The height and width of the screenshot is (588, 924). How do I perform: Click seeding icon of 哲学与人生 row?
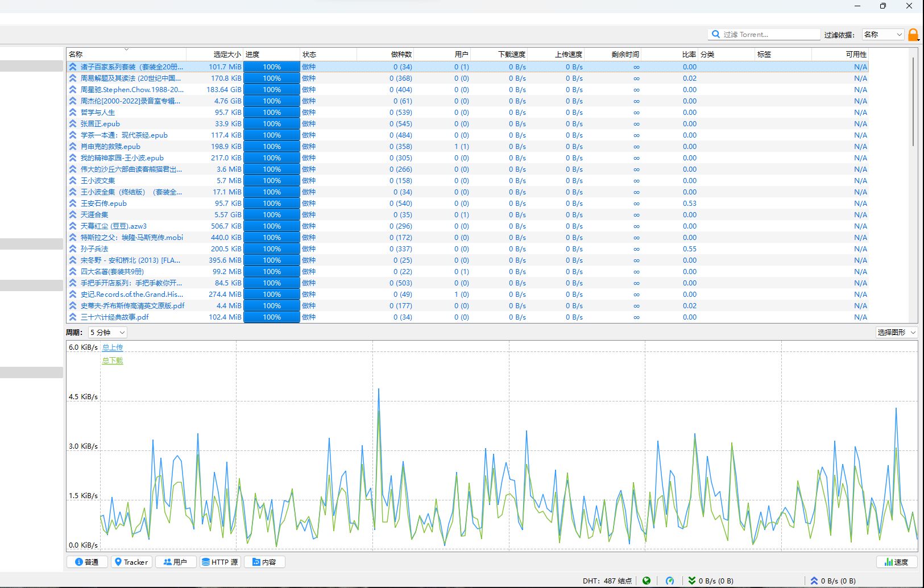[x=73, y=112]
